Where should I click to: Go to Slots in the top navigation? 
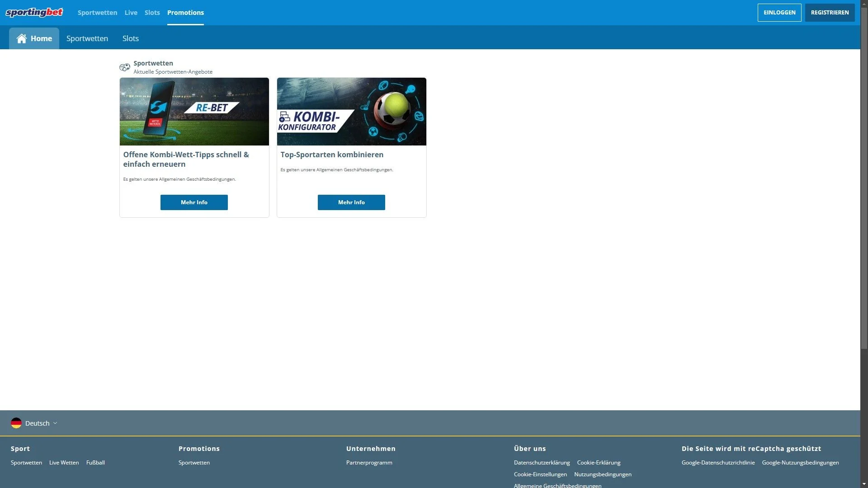click(x=152, y=13)
